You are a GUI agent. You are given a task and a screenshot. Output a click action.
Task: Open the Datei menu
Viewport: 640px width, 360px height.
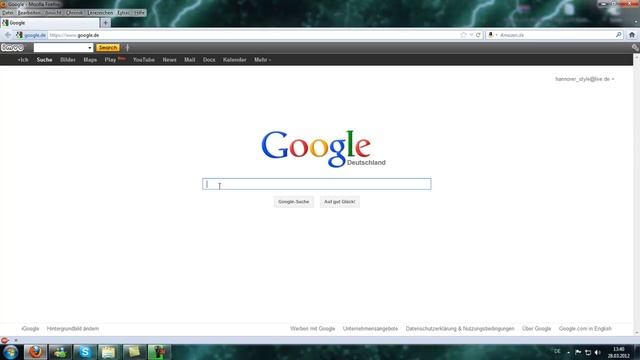(8, 13)
